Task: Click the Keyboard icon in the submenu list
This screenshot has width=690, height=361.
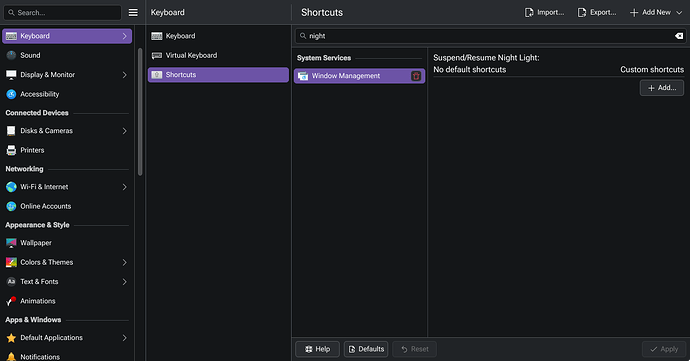Action: (x=157, y=36)
